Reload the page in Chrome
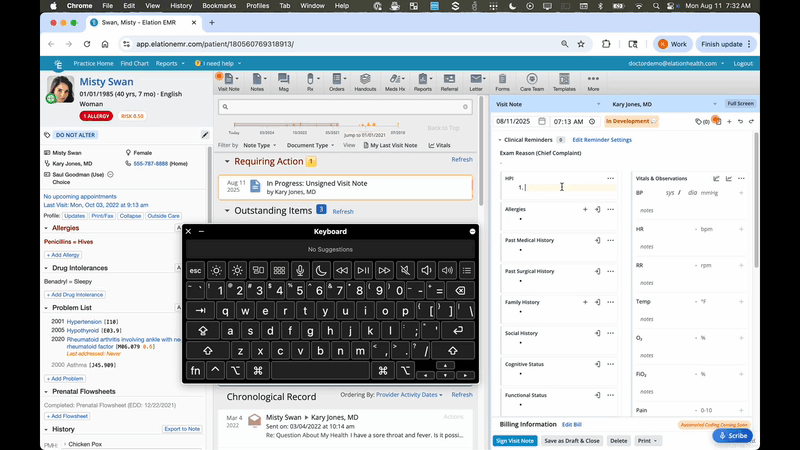This screenshot has height=450, width=800. [87, 44]
